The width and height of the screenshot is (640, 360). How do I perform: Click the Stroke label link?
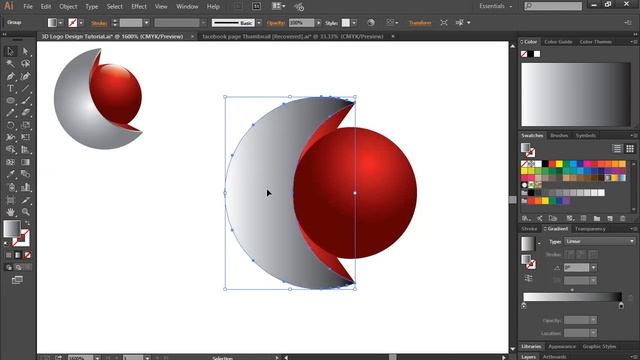tap(99, 23)
